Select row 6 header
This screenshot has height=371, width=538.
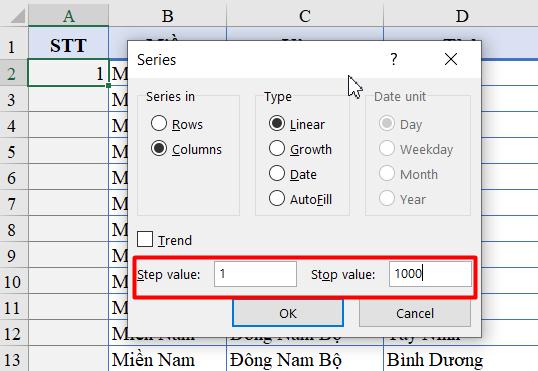click(x=14, y=177)
